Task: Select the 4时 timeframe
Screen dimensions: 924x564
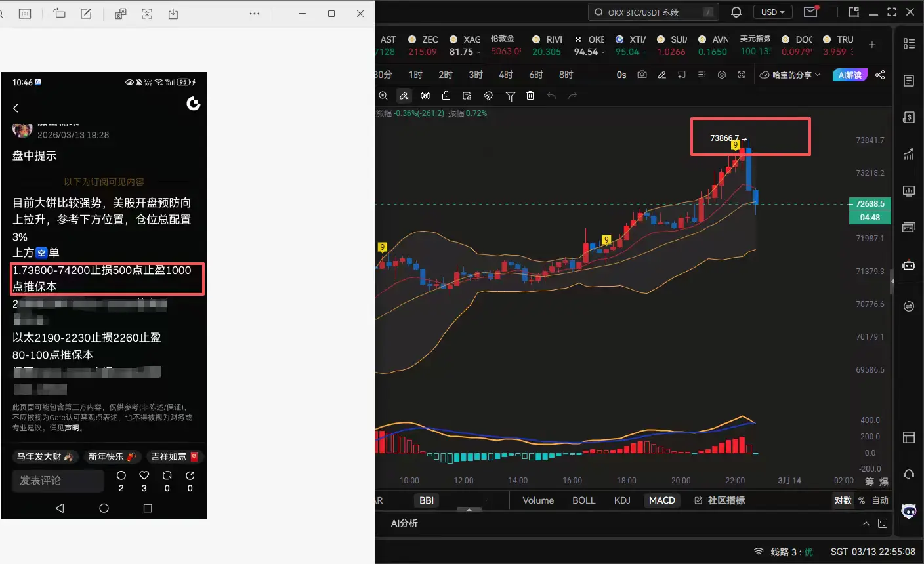Action: [x=506, y=75]
